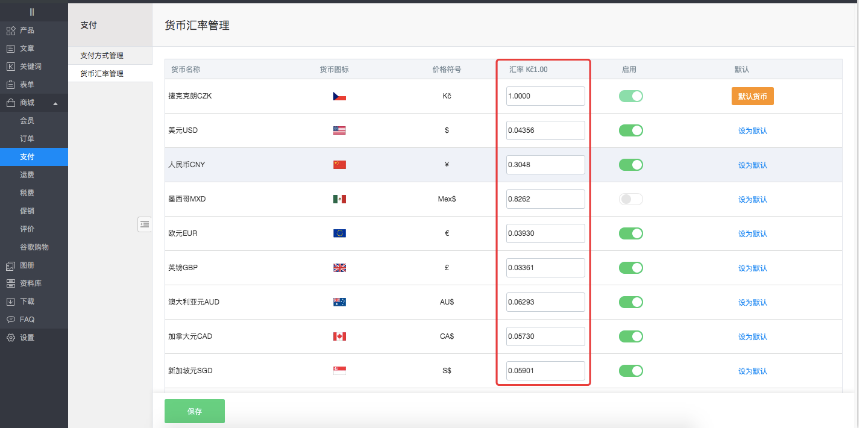The width and height of the screenshot is (859, 428).
Task: Click the 资料库 sidebar icon
Action: point(11,283)
